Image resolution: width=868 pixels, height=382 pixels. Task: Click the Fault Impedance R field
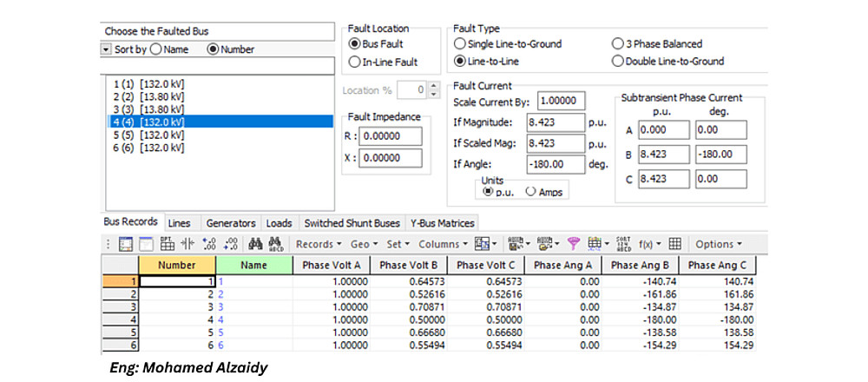[390, 136]
